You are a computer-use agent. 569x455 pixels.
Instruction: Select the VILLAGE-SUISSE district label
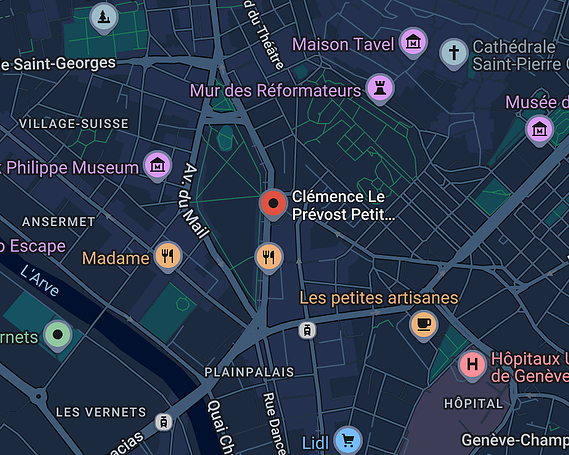click(x=74, y=124)
